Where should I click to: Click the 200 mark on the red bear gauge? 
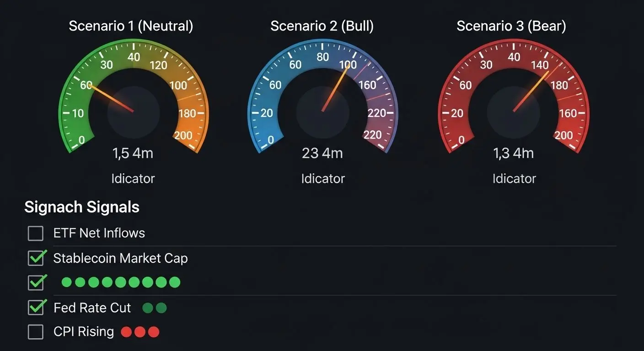pyautogui.click(x=563, y=135)
